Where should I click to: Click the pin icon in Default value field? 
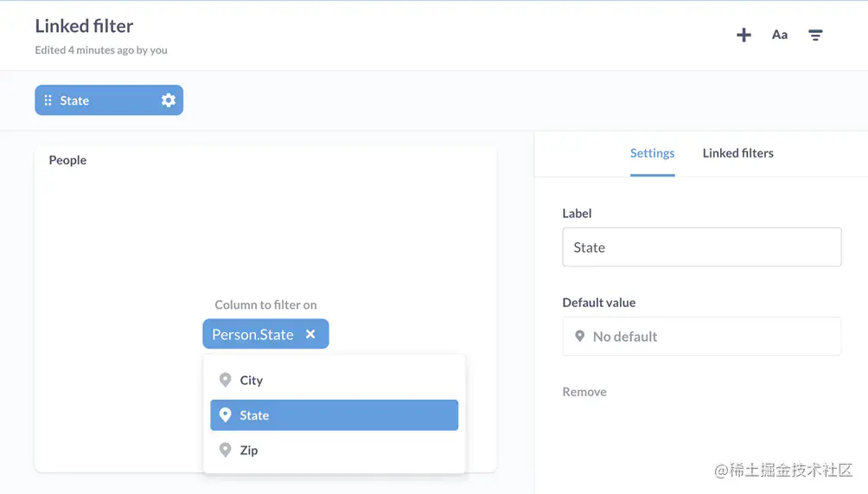tap(579, 337)
